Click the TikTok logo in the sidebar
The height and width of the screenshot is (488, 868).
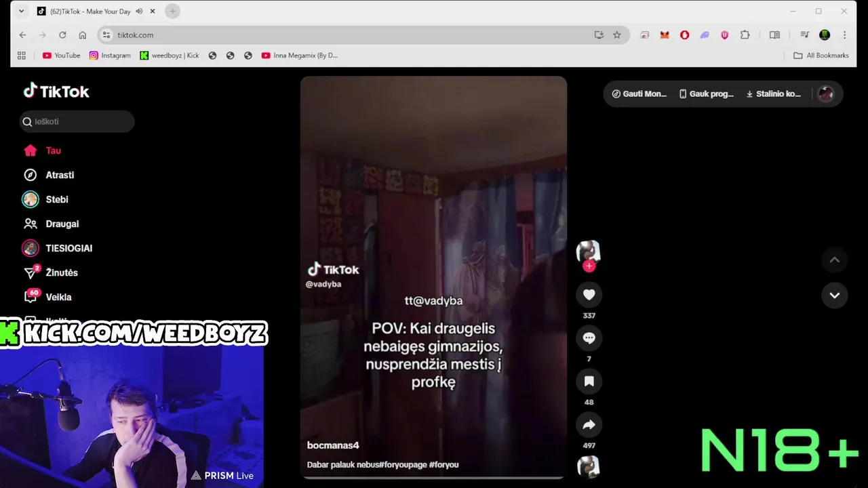coord(56,91)
